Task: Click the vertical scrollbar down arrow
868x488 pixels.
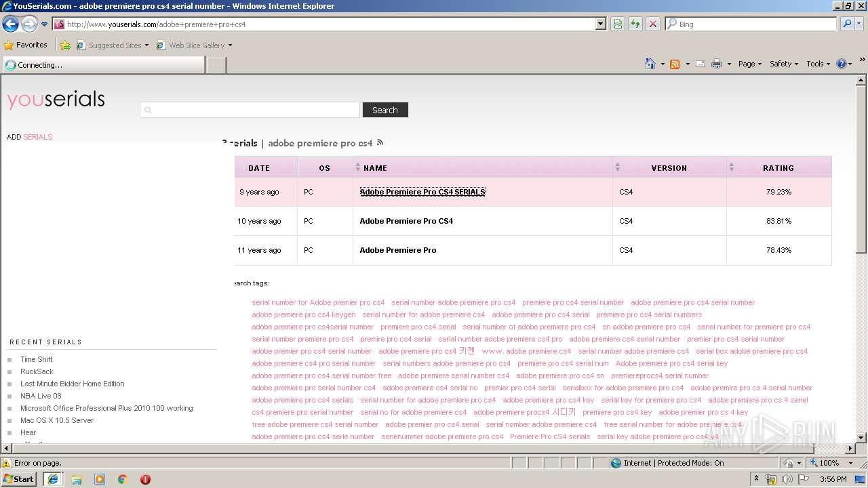Action: pyautogui.click(x=861, y=438)
